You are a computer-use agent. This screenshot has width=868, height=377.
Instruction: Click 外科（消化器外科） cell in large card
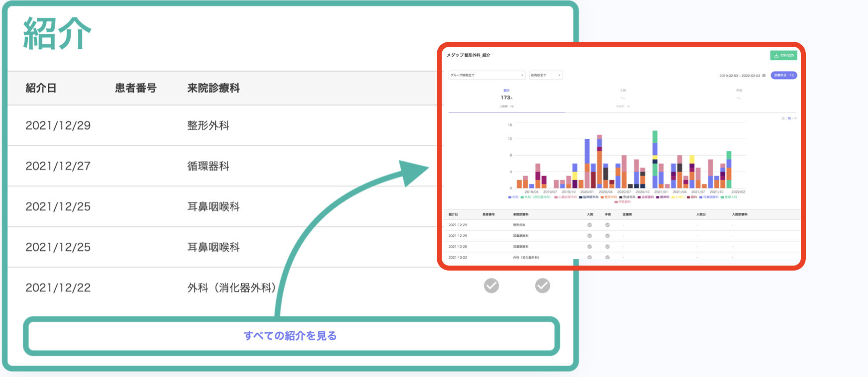click(232, 287)
